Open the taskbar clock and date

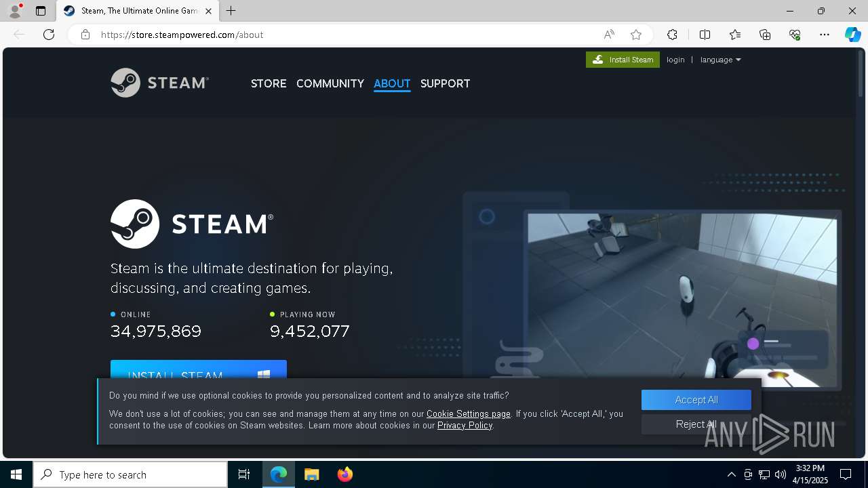(x=811, y=474)
